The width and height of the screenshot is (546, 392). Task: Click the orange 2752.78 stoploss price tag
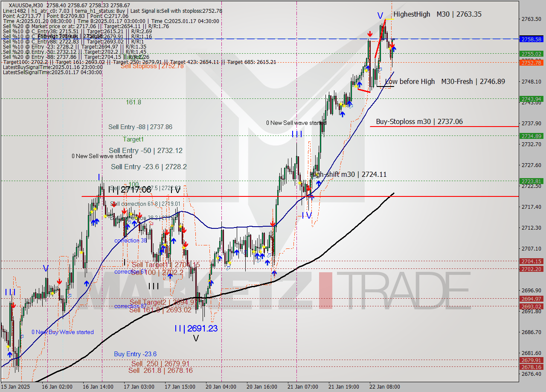tap(531, 63)
